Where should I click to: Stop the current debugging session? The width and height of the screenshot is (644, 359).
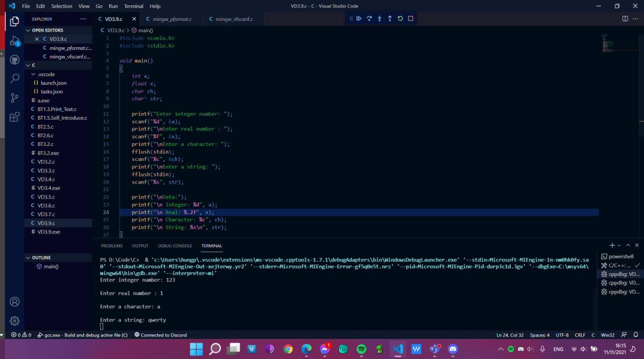click(410, 18)
